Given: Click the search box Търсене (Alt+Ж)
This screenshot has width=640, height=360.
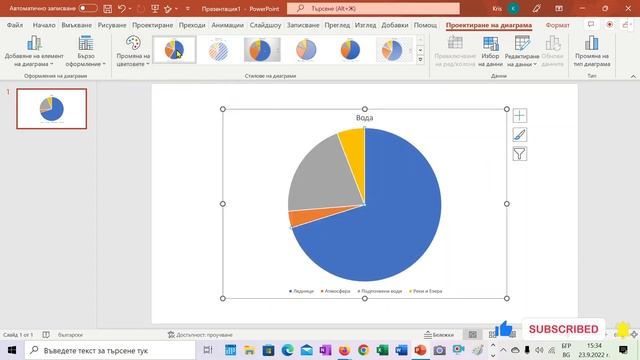Looking at the screenshot, I should (x=373, y=9).
